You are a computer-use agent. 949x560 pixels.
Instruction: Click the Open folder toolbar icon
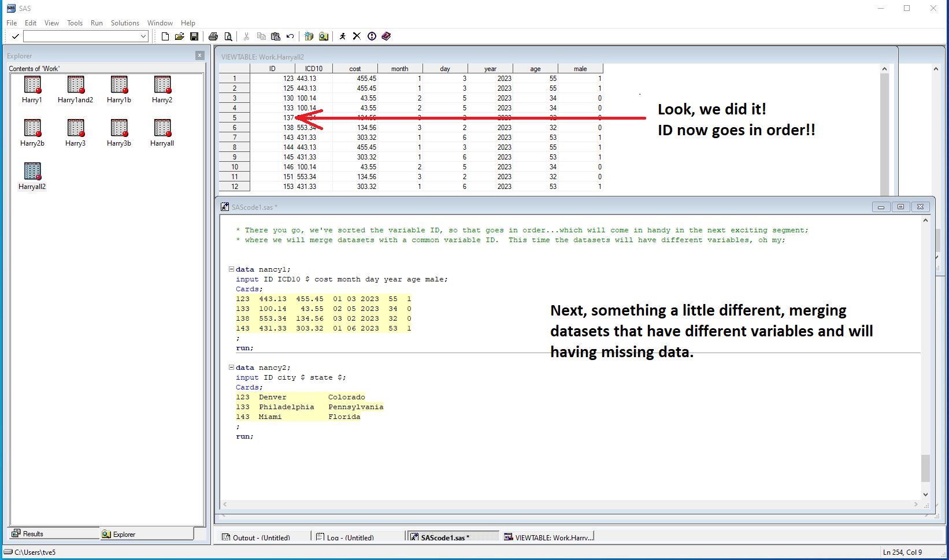click(x=180, y=36)
